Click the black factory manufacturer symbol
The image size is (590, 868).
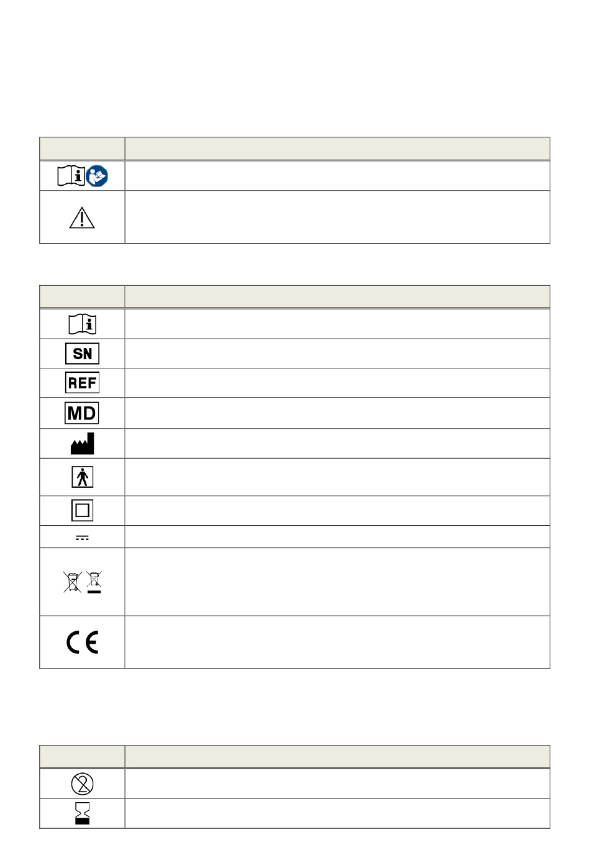pyautogui.click(x=82, y=444)
